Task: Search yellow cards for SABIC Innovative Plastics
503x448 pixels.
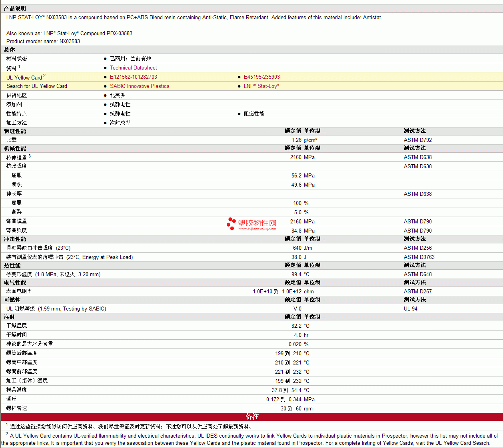Action: [x=140, y=86]
